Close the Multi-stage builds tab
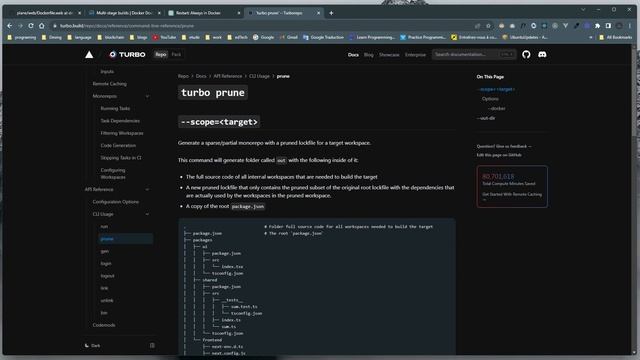This screenshot has height=360, width=640. pos(159,13)
